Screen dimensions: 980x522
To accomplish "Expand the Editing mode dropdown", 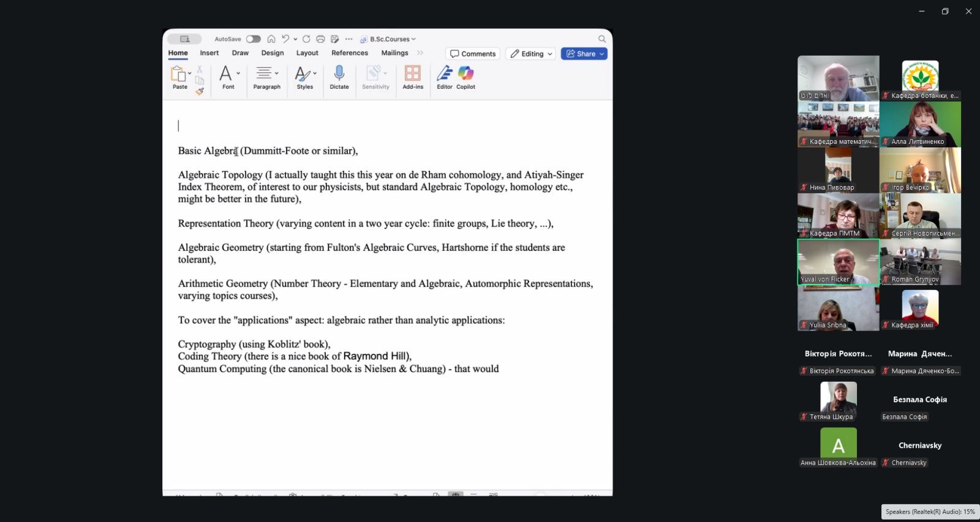I will pos(531,54).
